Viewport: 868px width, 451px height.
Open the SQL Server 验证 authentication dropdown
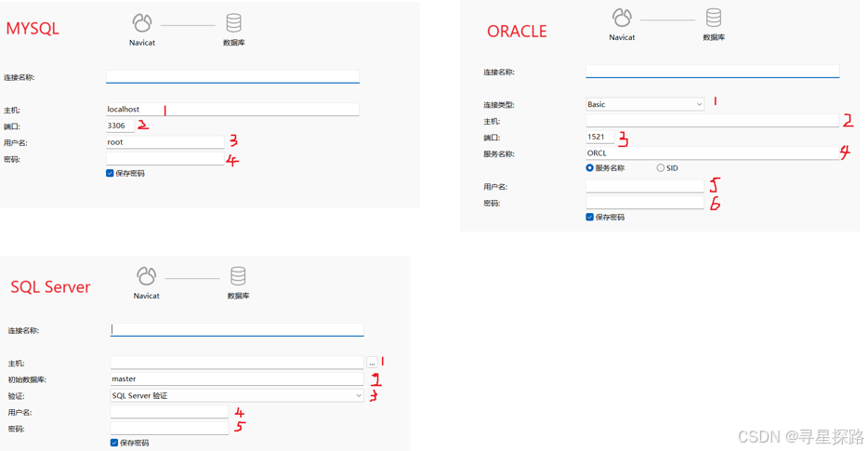pyautogui.click(x=237, y=395)
